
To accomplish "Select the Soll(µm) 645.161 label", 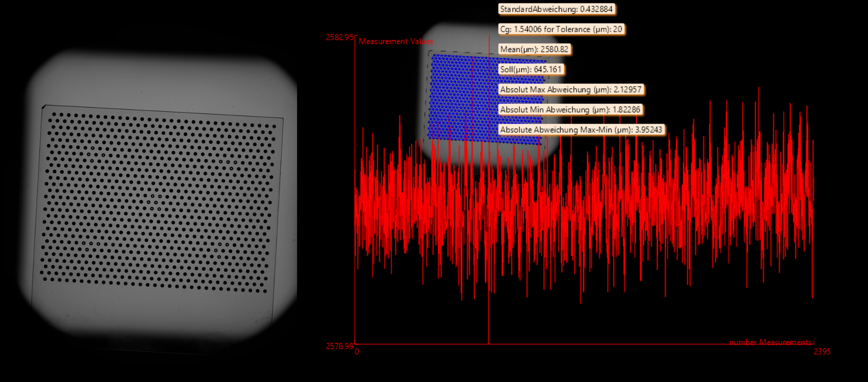I will coord(531,70).
